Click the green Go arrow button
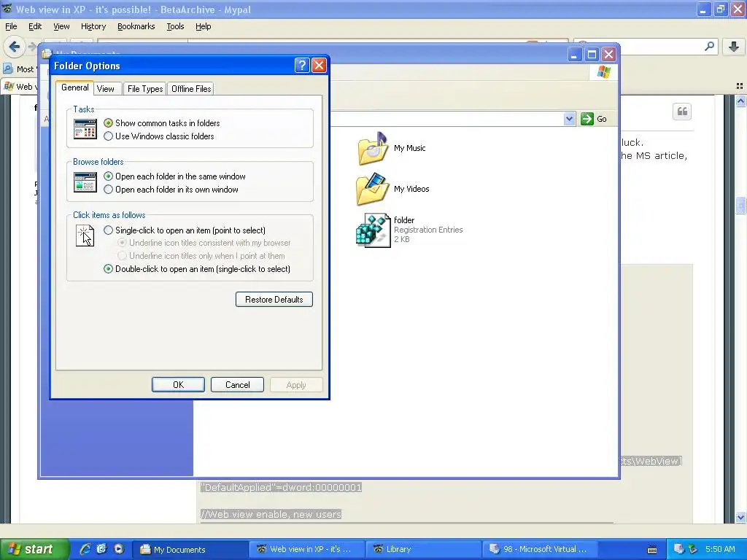 (x=587, y=119)
